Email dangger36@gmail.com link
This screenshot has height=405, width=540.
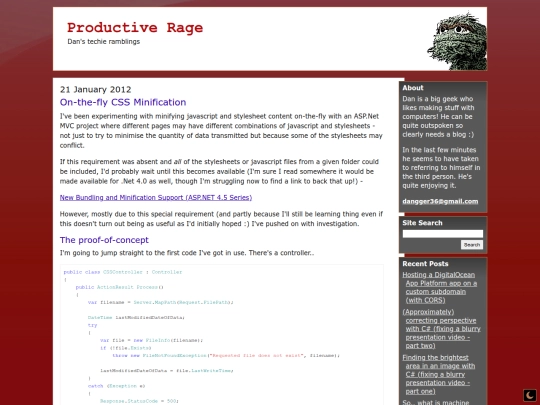440,201
